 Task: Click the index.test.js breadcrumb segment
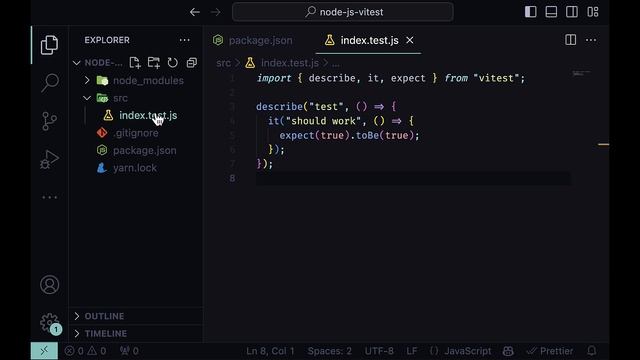289,63
